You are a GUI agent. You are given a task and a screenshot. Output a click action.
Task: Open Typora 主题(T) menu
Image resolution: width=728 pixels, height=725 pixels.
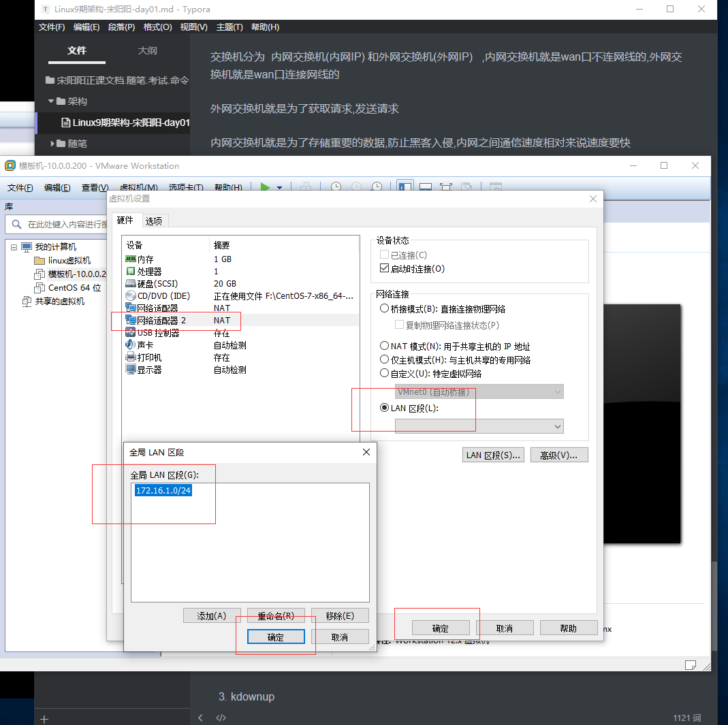point(230,27)
